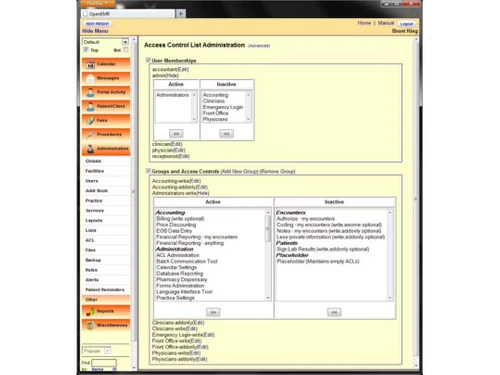Click the Manual link
The width and height of the screenshot is (500, 375).
(x=386, y=23)
